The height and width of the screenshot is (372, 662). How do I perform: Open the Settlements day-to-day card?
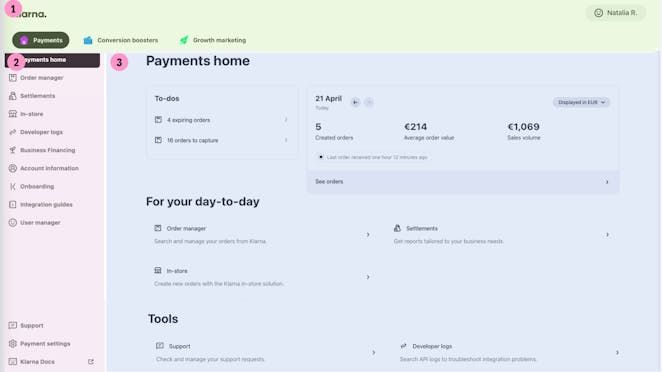[x=502, y=235]
